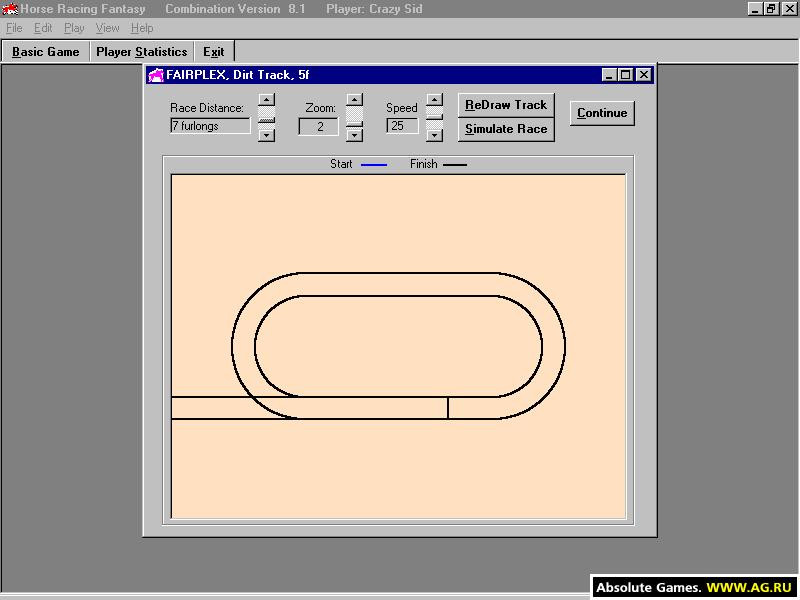Restore the Horse Racing Fantasy main window
The width and height of the screenshot is (800, 600).
771,9
